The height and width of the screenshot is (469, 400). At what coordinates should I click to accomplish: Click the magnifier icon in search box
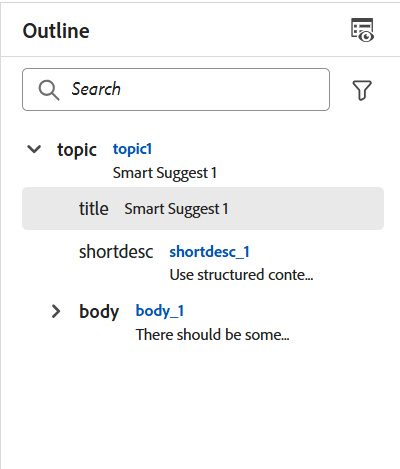click(49, 90)
